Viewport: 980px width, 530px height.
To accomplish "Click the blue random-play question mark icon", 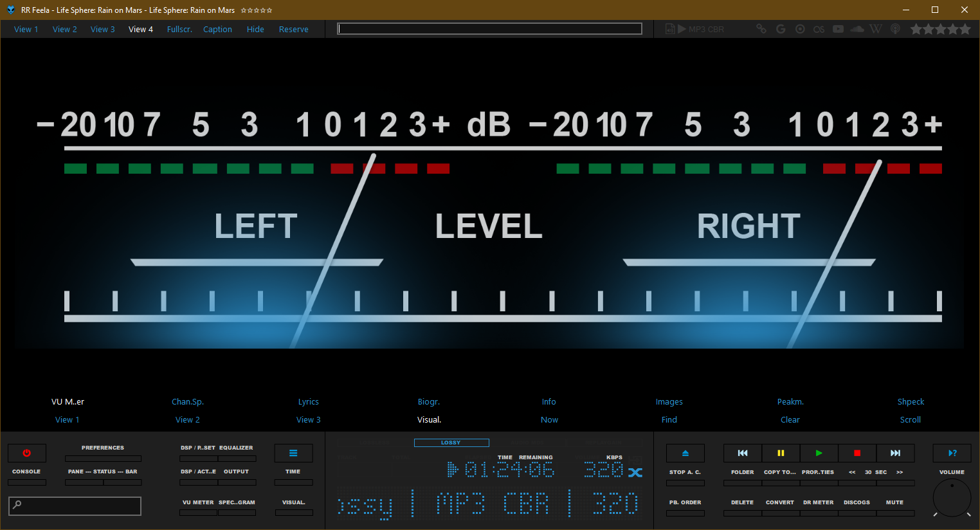I will click(952, 453).
